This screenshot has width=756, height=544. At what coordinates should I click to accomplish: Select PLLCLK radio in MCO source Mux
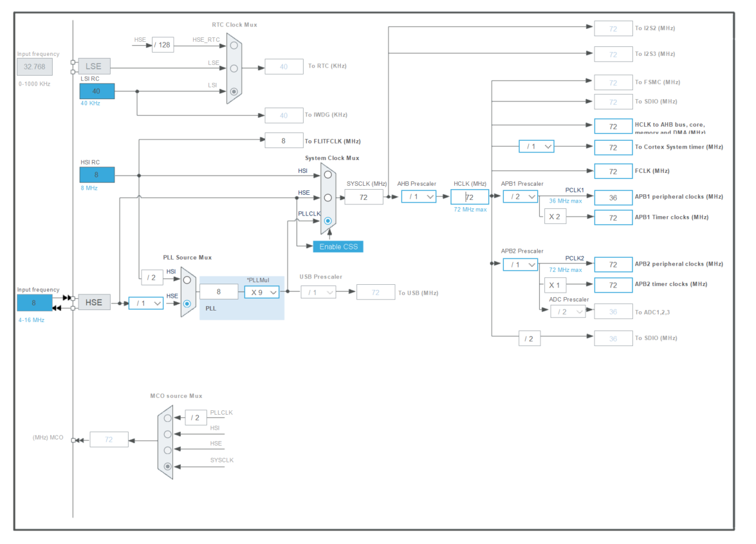coord(167,418)
